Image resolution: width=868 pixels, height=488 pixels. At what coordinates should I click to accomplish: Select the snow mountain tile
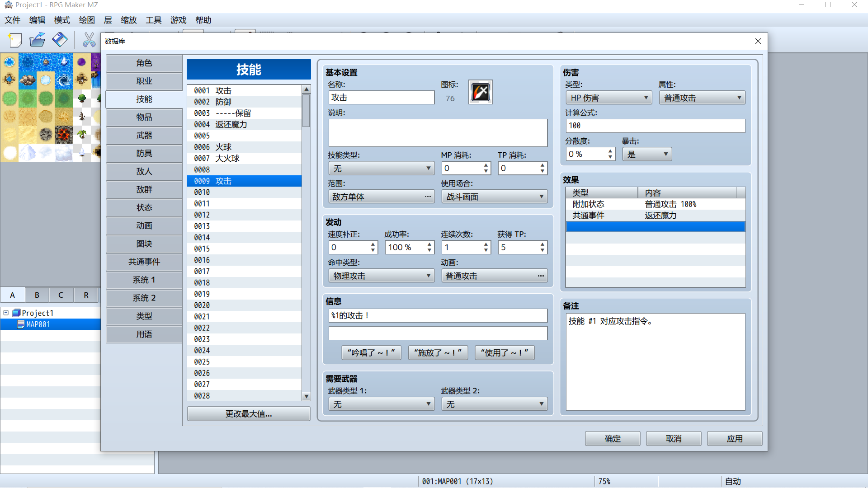coord(28,152)
